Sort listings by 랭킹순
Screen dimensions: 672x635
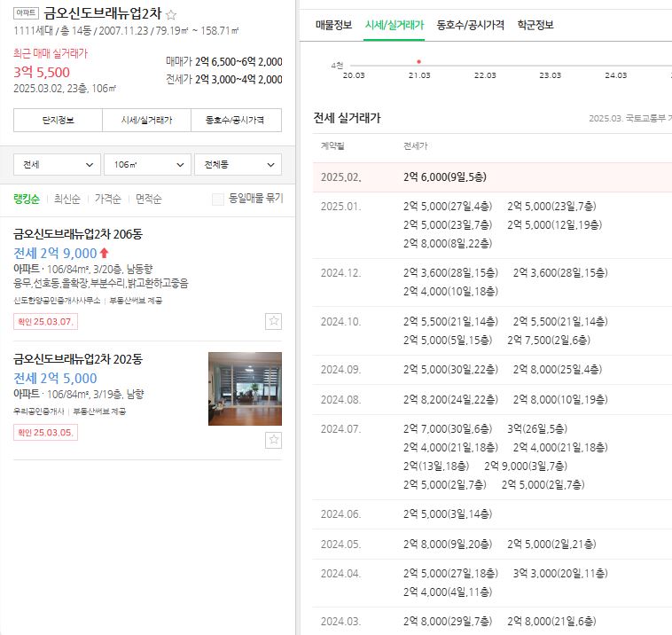(27, 199)
